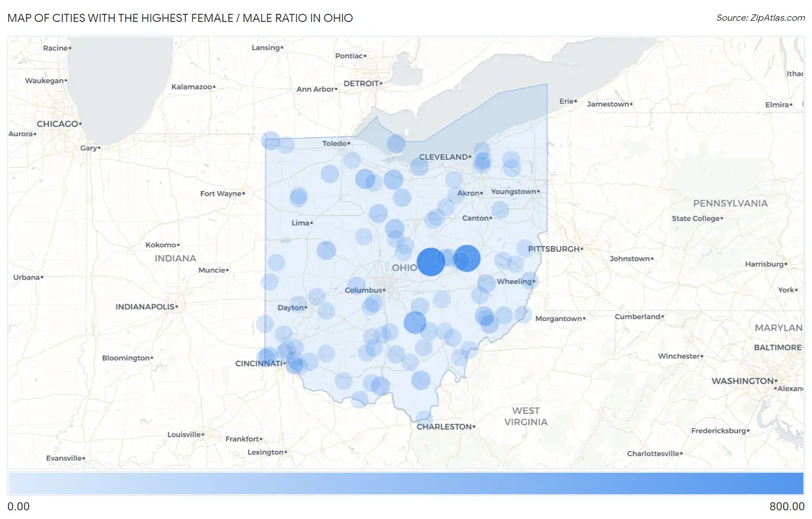The width and height of the screenshot is (812, 519).
Task: Click the York city label
Action: [x=786, y=290]
